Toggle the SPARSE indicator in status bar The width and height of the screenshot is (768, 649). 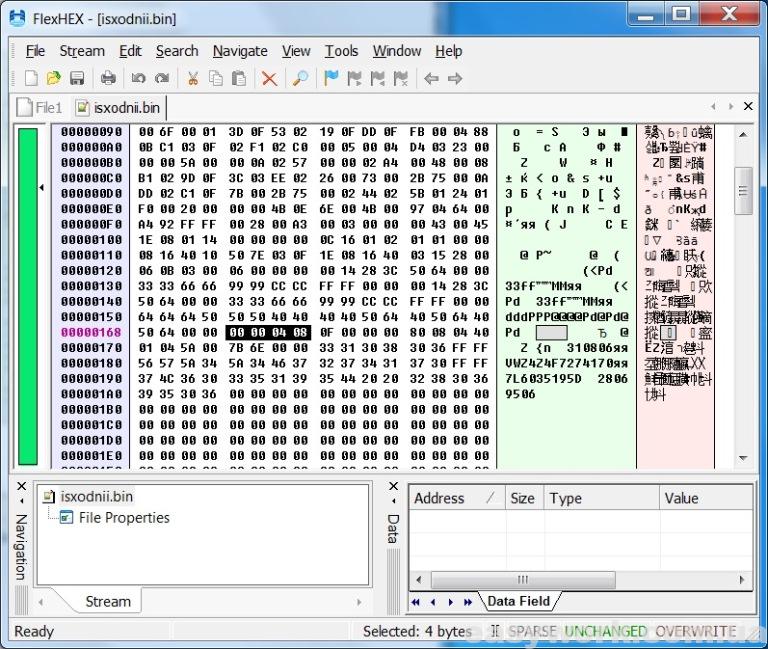pyautogui.click(x=531, y=631)
